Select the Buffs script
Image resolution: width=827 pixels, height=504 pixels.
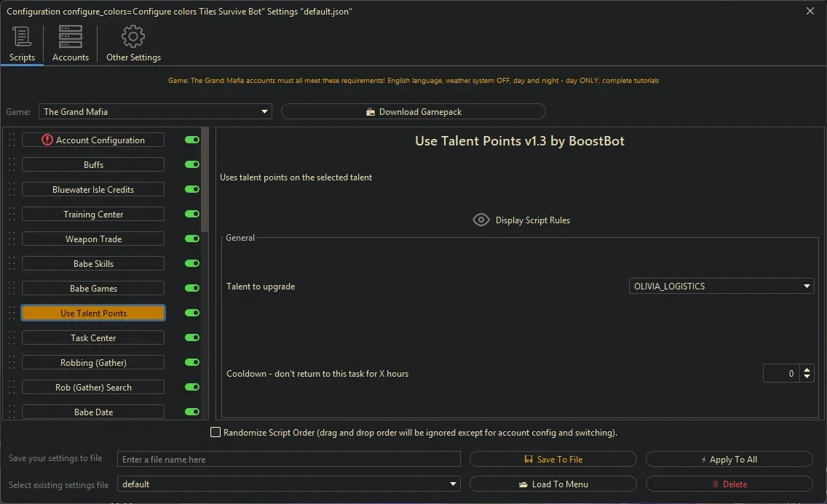(x=93, y=165)
